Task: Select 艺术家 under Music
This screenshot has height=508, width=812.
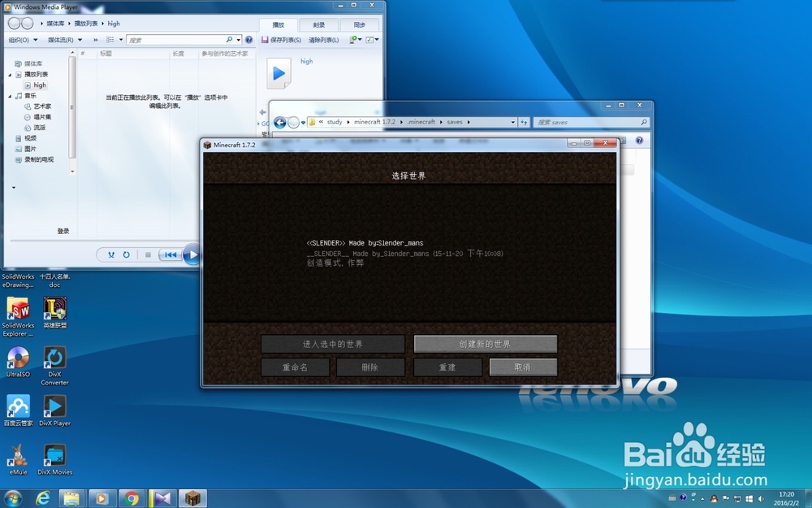Action: (38, 106)
